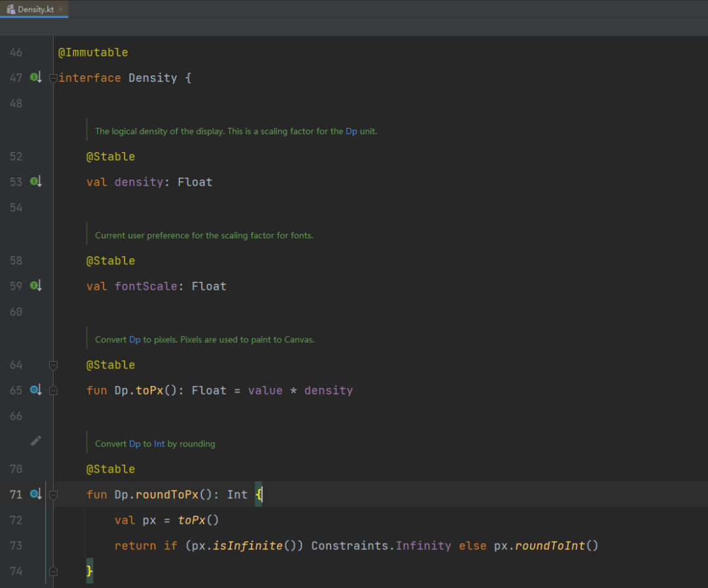This screenshot has width=708, height=588.
Task: Click line number 53 in gutter
Action: click(x=16, y=182)
